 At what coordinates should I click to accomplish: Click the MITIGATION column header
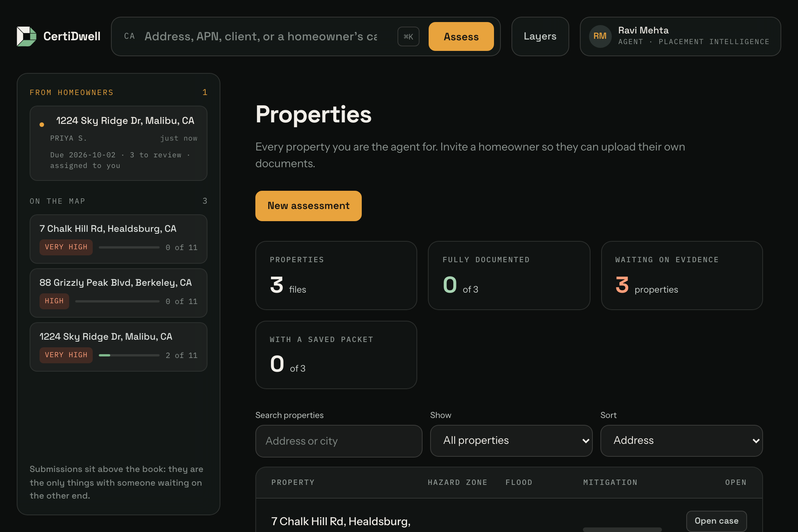[610, 483]
